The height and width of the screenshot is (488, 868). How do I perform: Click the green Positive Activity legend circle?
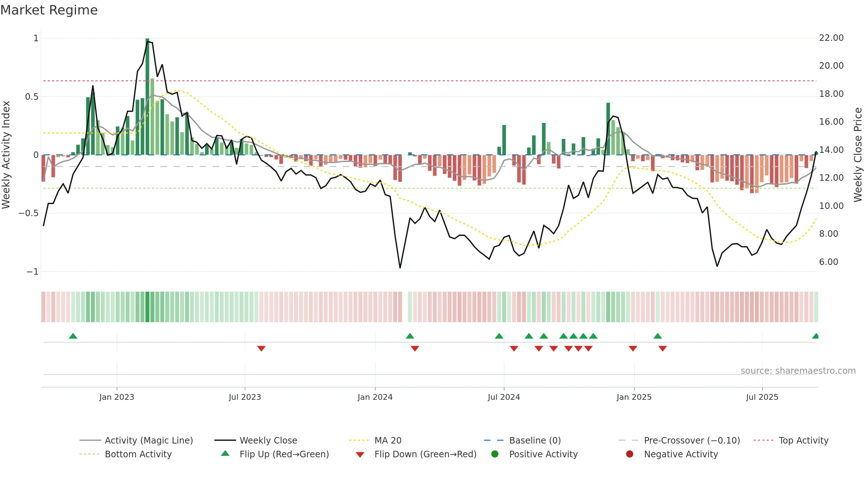(495, 454)
